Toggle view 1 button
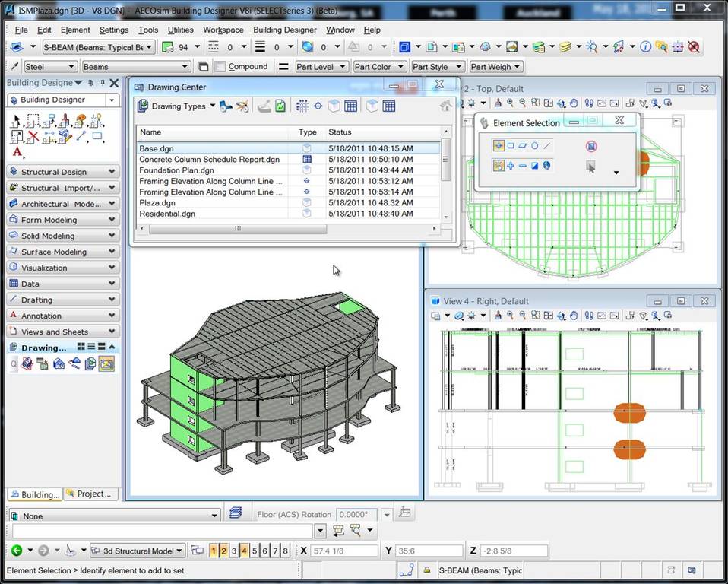This screenshot has height=584, width=728. pos(213,551)
